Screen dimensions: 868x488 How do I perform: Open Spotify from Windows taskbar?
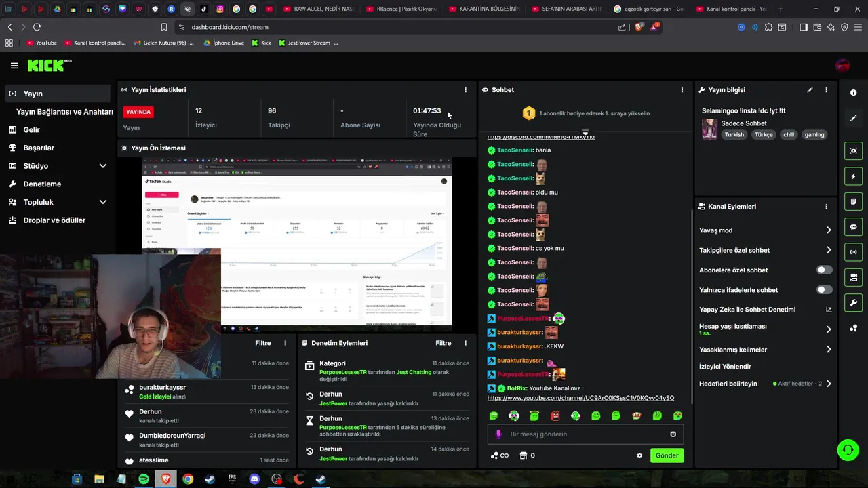point(144,479)
